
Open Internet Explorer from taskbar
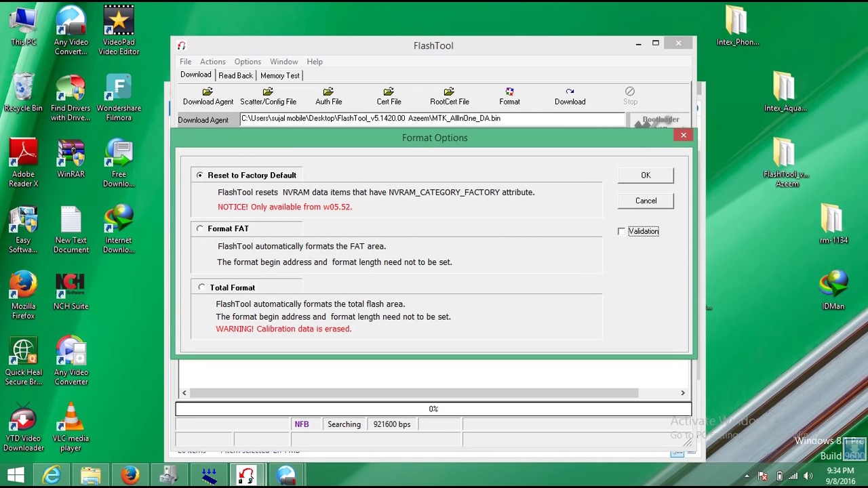tap(52, 475)
